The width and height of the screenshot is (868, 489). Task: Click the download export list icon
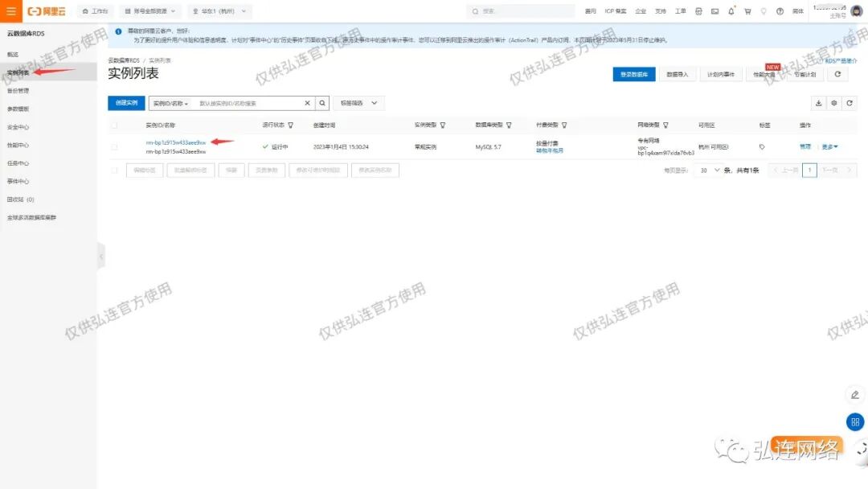(818, 103)
